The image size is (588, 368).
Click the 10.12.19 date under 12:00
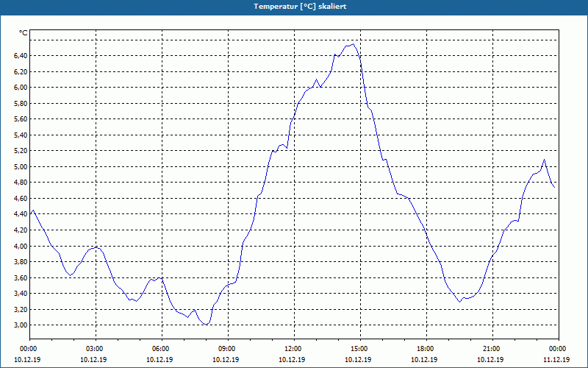pos(292,360)
